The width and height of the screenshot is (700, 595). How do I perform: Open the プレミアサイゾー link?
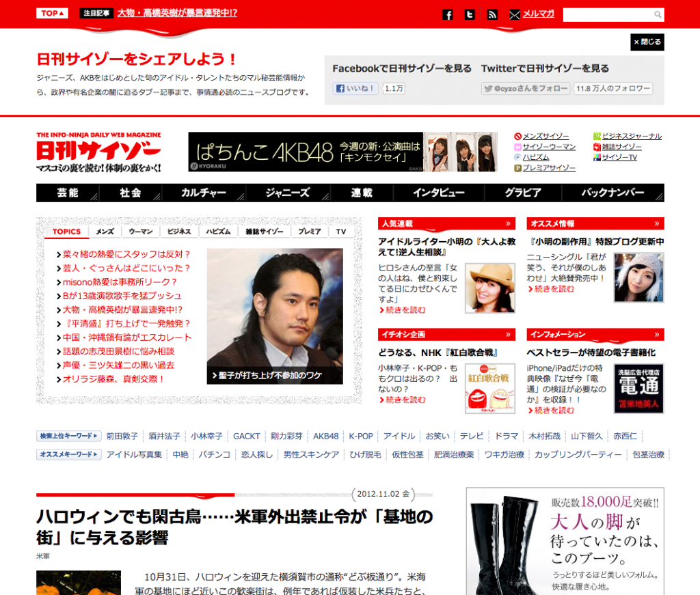click(549, 167)
